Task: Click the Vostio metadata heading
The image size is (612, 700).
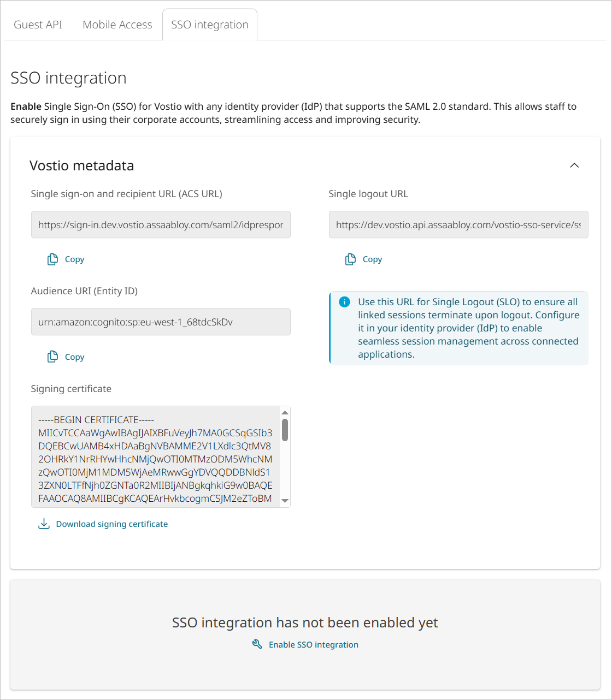Action: tap(82, 165)
